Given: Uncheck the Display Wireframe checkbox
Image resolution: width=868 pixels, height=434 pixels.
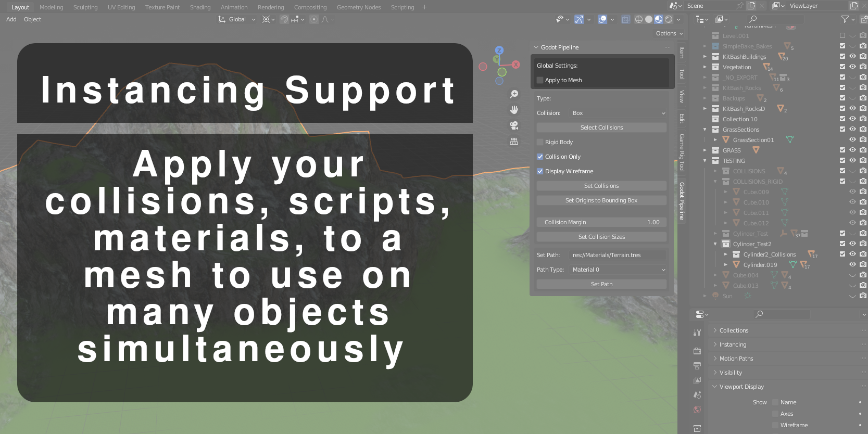Looking at the screenshot, I should [x=540, y=171].
